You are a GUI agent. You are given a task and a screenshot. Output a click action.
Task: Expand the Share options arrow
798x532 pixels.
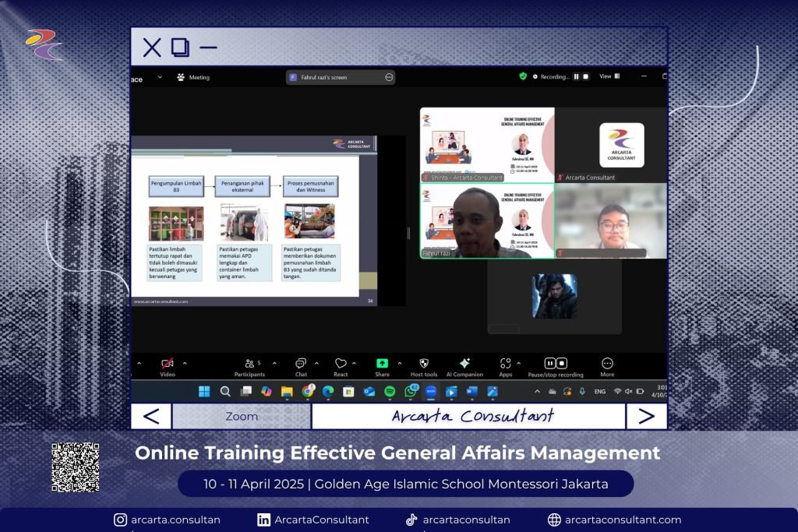click(400, 363)
